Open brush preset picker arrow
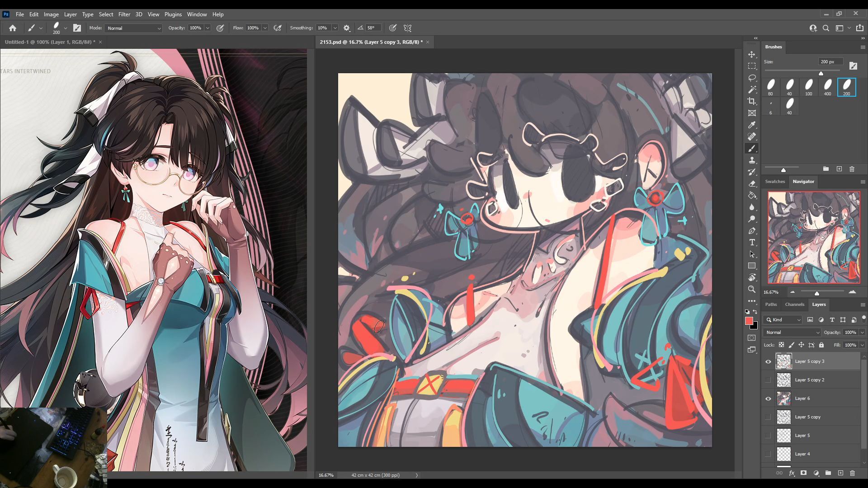Screen dimensions: 868x488 [x=66, y=28]
